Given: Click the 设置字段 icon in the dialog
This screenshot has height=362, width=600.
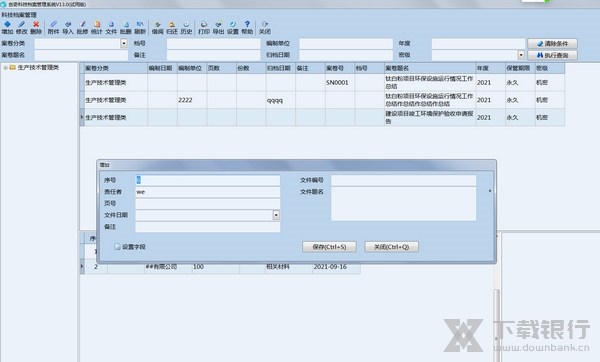Looking at the screenshot, I should click(x=117, y=247).
